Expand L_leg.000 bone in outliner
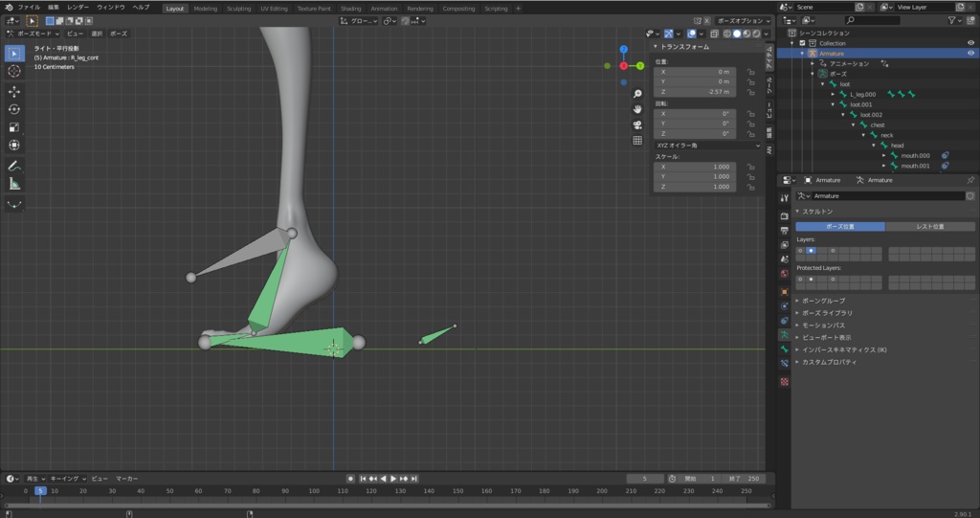The width and height of the screenshot is (980, 518). coord(834,95)
